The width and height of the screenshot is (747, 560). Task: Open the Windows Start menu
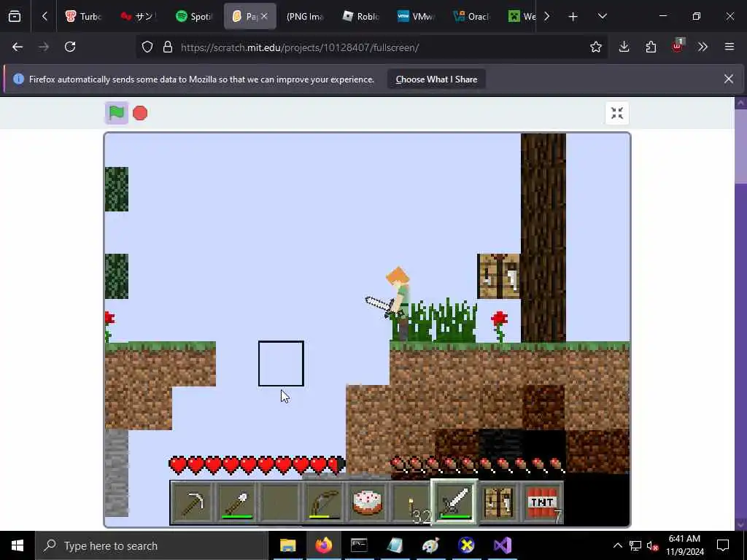[x=18, y=545]
